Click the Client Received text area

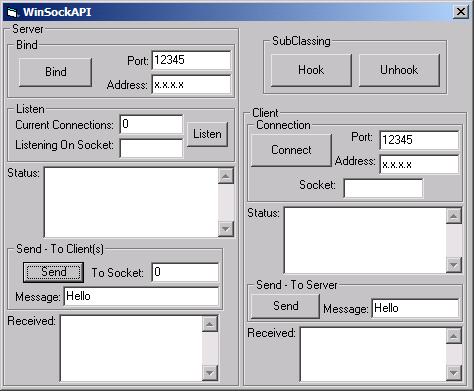pos(373,354)
